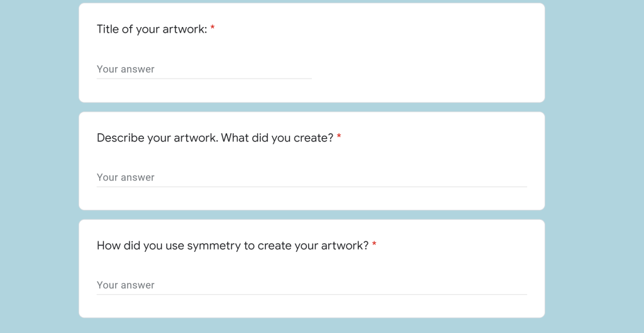Click the word "symmetry" in the third question
644x333 pixels.
(213, 246)
